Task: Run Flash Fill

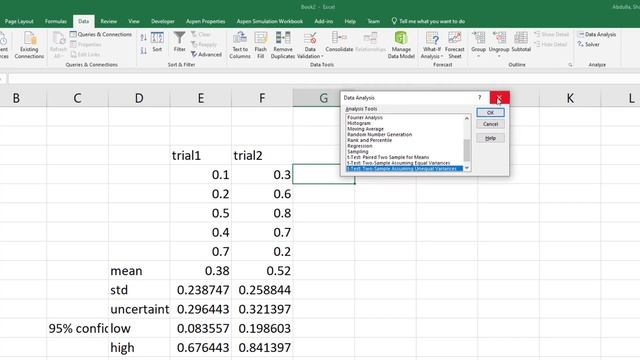Action: point(260,45)
